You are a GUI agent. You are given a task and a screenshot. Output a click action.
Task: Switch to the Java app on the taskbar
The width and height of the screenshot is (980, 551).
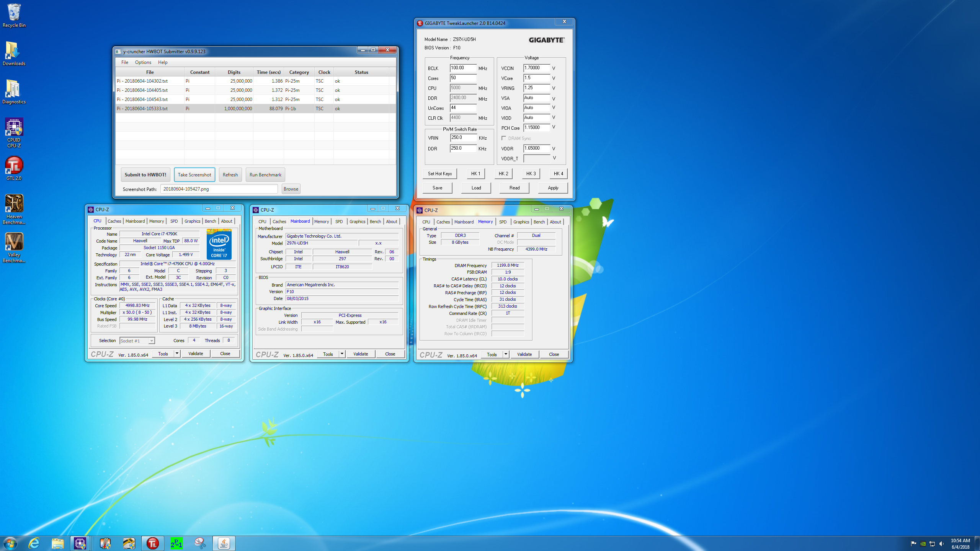click(224, 543)
